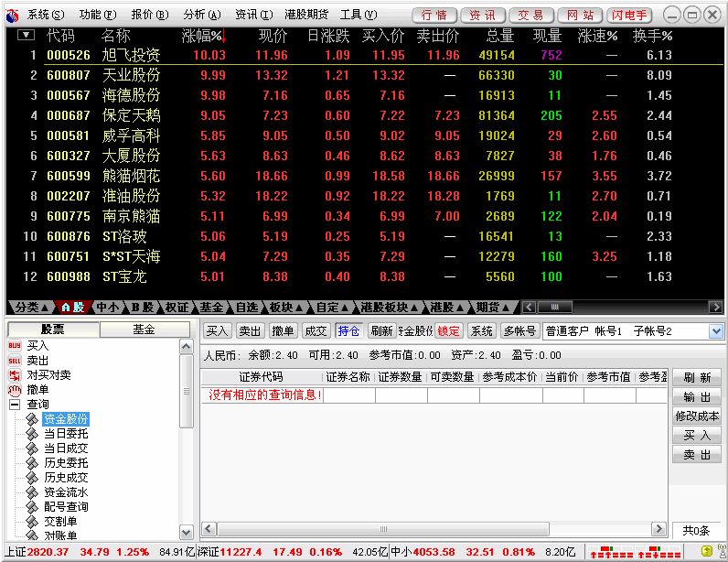Open the column header dropdown arrow
The width and height of the screenshot is (728, 562).
click(x=26, y=35)
